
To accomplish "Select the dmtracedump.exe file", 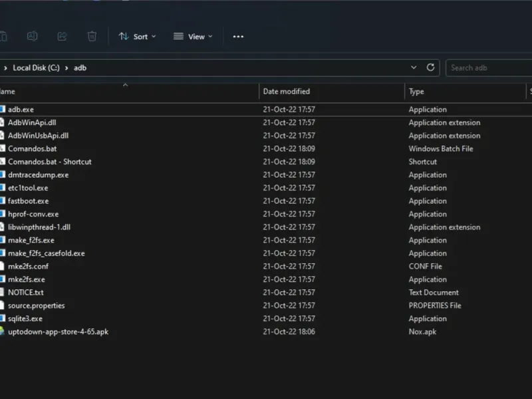I will click(38, 175).
